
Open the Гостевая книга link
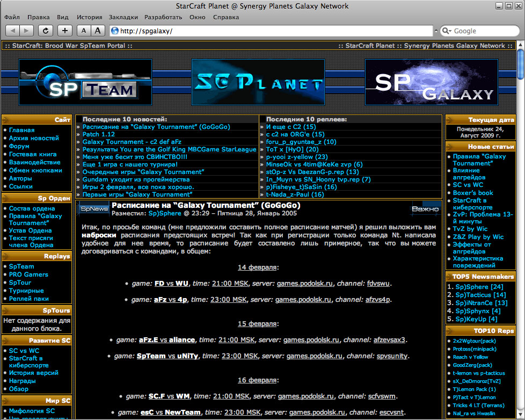point(33,154)
